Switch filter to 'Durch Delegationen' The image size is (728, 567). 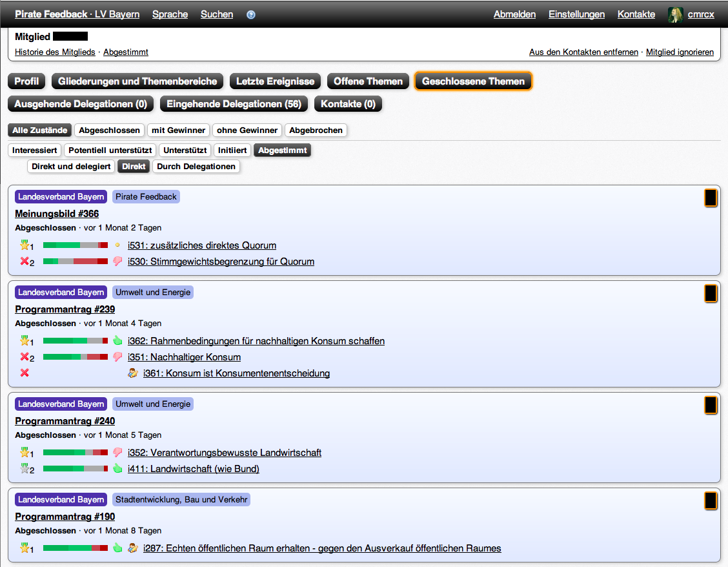pyautogui.click(x=196, y=167)
